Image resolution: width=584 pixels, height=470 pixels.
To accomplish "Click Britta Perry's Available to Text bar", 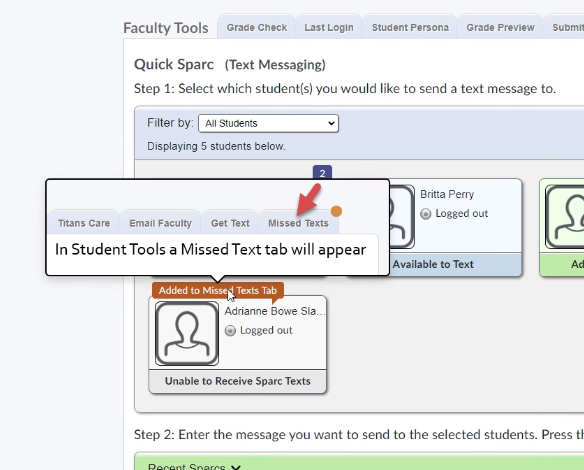I will pyautogui.click(x=455, y=264).
